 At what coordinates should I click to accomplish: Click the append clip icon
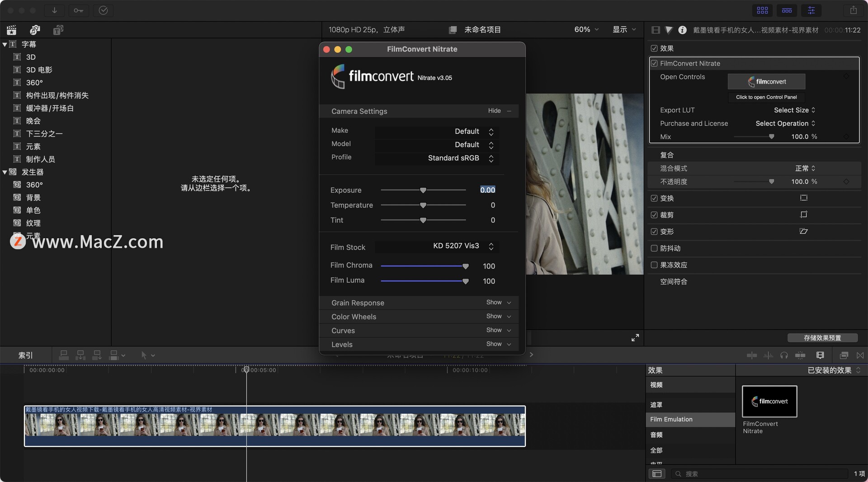[97, 355]
